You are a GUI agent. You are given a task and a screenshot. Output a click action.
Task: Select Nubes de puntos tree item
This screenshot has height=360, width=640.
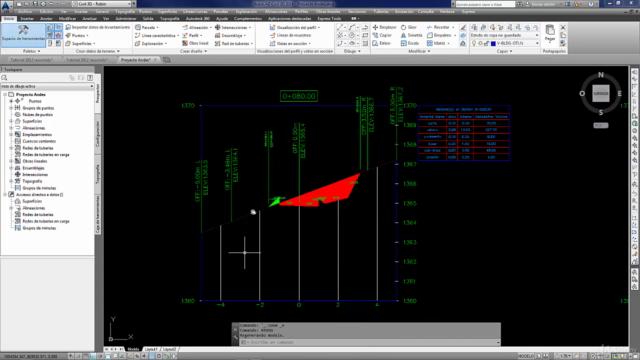(x=38, y=115)
